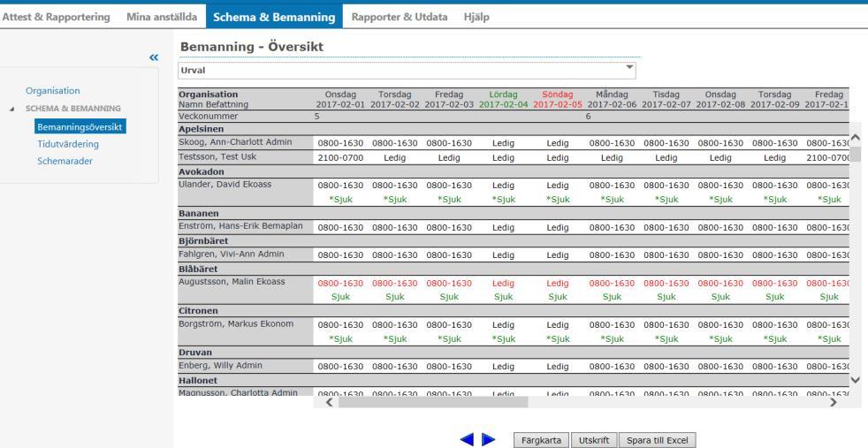Click Augustsson's Sjuk entry on Lördag 2017-02-04
This screenshot has width=868, height=448.
503,297
